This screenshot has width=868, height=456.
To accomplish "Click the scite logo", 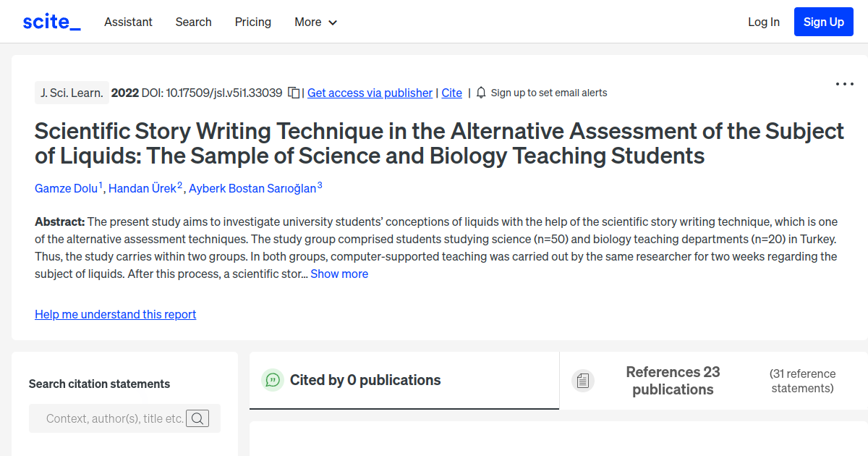I will 51,21.
